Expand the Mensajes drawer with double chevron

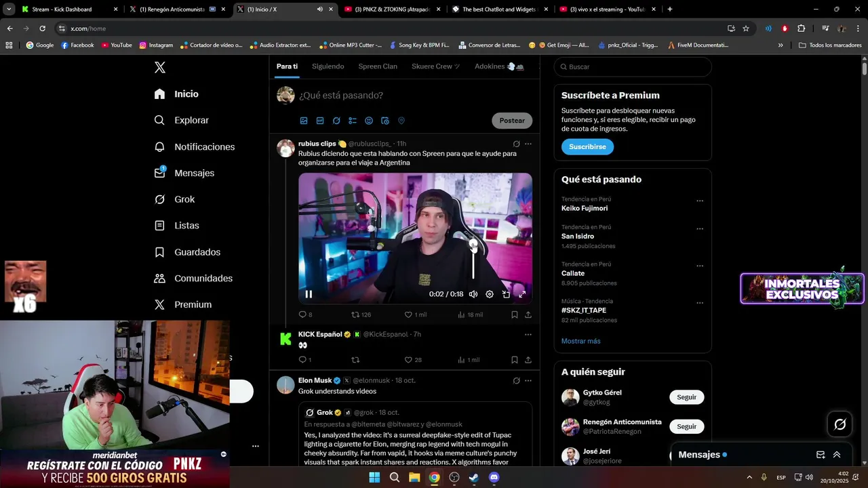[837, 455]
